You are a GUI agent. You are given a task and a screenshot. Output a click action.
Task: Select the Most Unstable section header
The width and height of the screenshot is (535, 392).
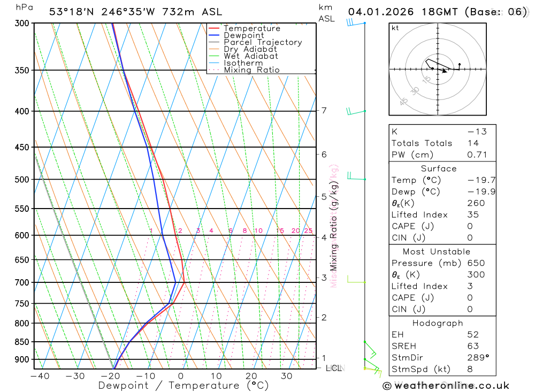pyautogui.click(x=437, y=252)
